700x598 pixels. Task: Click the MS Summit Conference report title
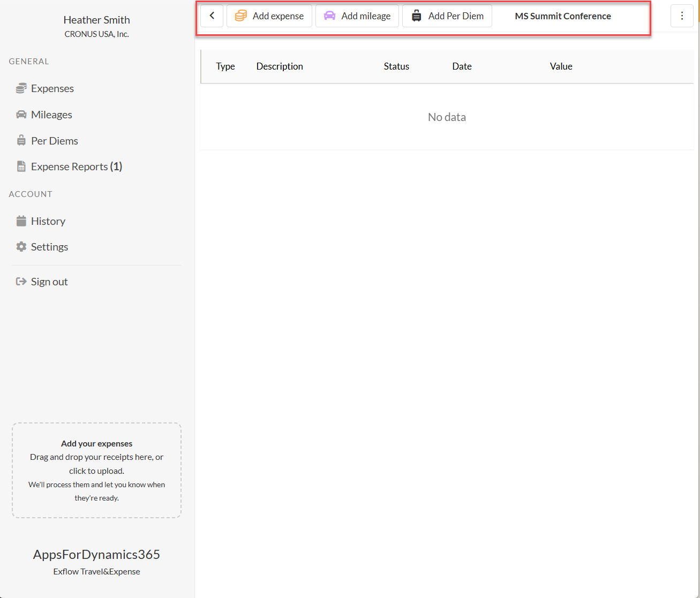coord(562,16)
